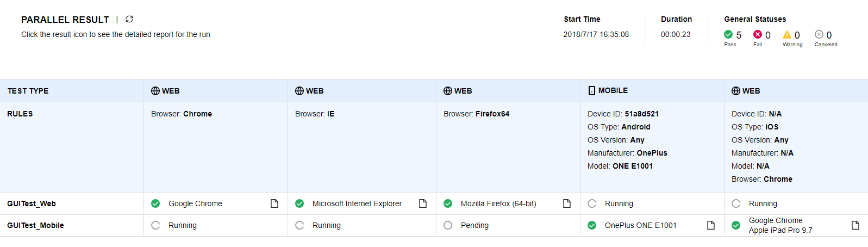Open the OnePlus ONE E1001 report document
The image size is (868, 247).
click(x=711, y=225)
